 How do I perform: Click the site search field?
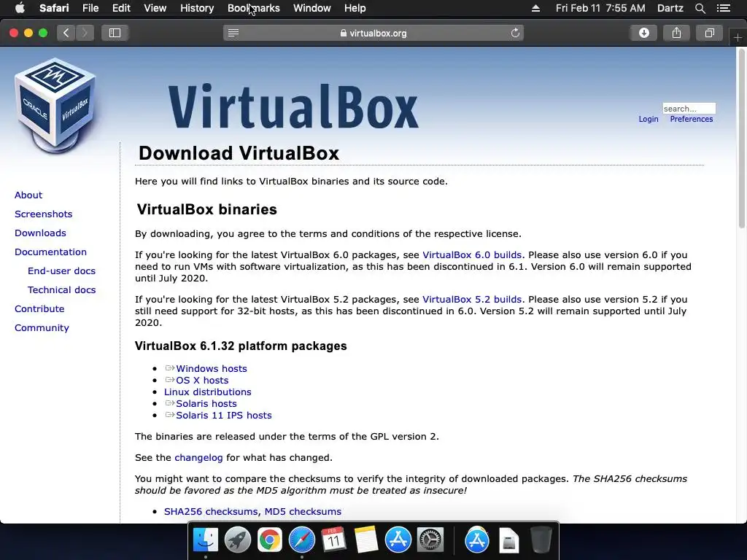689,109
